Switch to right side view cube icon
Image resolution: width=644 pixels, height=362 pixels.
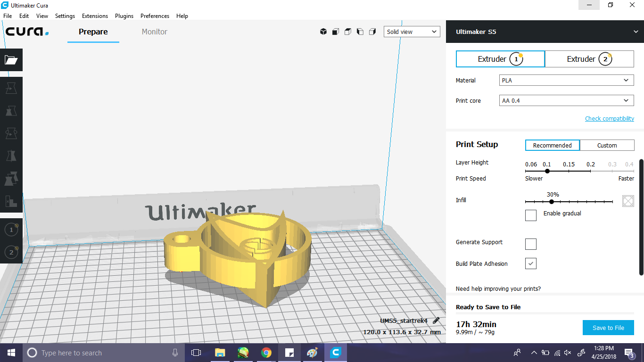click(372, 32)
